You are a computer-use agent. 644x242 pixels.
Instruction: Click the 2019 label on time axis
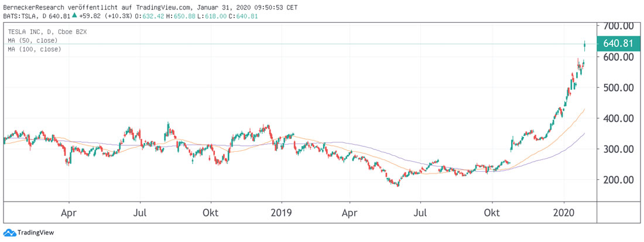coord(282,213)
